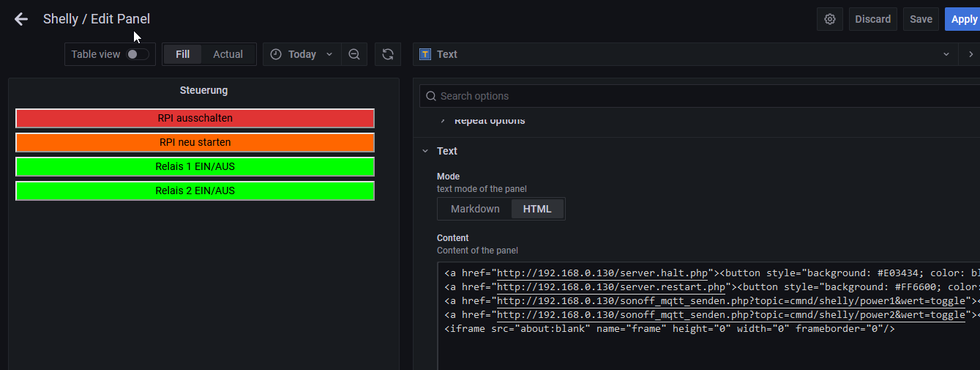Click the Text visualization type icon

(425, 54)
